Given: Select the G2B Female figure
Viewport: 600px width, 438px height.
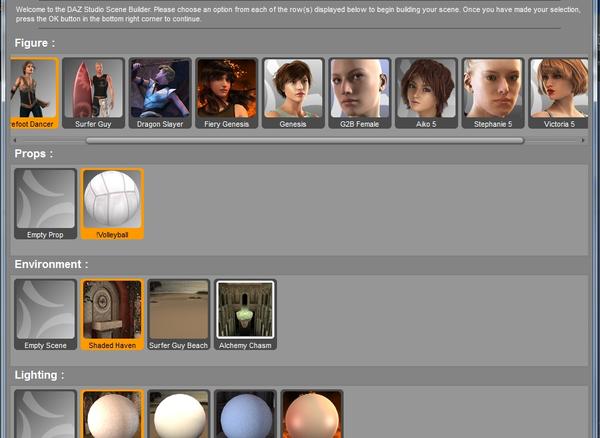Looking at the screenshot, I should [x=360, y=93].
